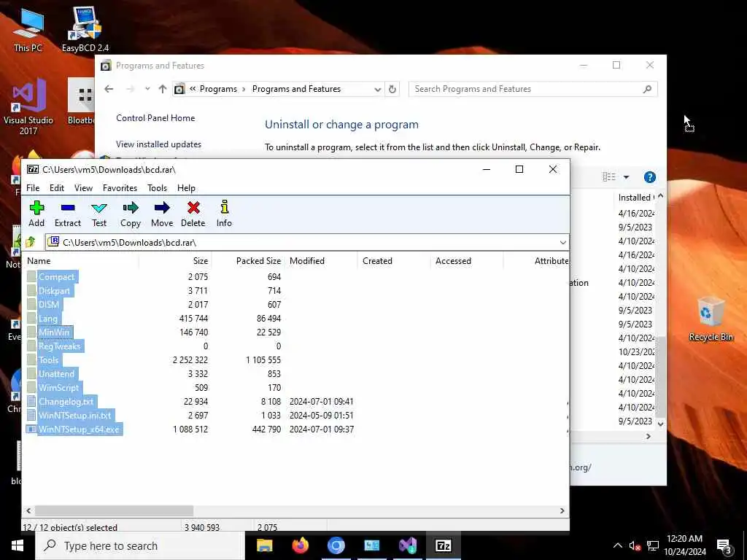Viewport: 747px width, 560px height.
Task: Click 7-Zip horizontal scrollbar left arrow
Action: 28,510
